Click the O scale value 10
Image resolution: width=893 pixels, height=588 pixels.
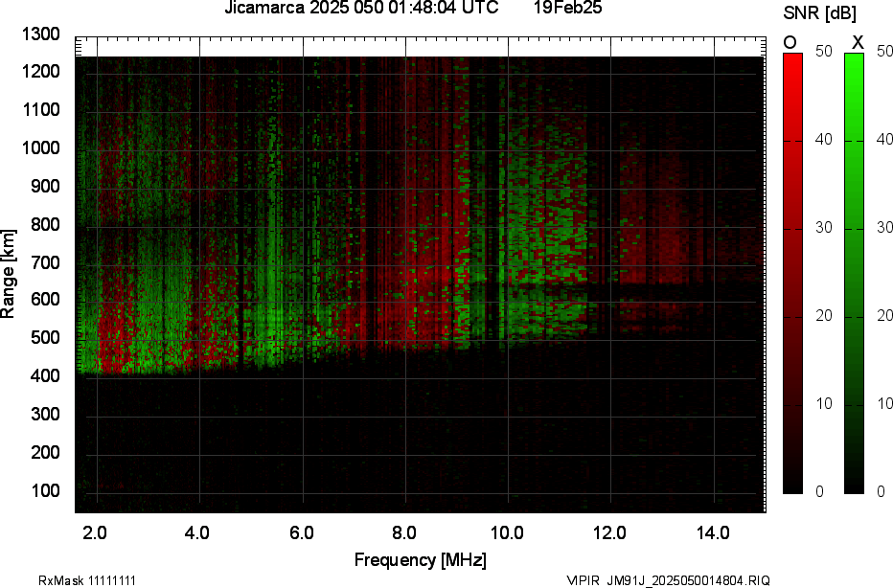pos(824,404)
